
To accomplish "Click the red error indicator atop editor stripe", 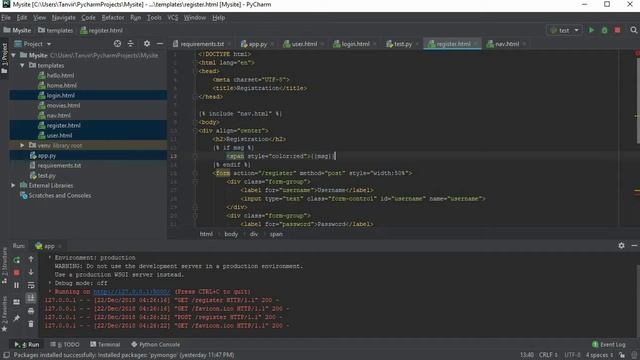I will 637,53.
